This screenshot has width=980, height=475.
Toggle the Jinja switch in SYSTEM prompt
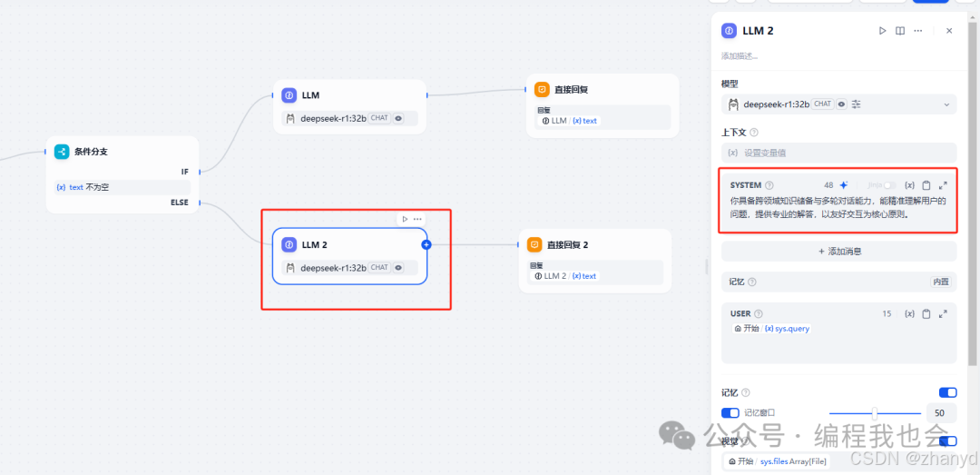coord(889,185)
